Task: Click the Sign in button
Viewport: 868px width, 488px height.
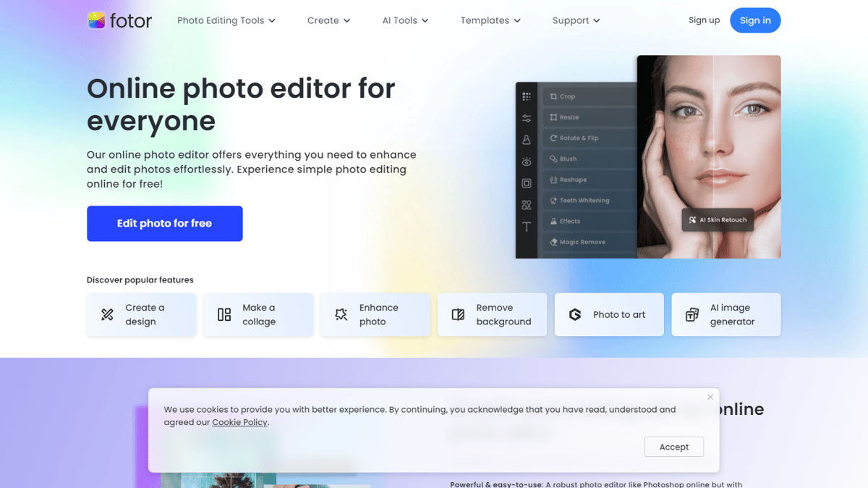Action: click(755, 20)
